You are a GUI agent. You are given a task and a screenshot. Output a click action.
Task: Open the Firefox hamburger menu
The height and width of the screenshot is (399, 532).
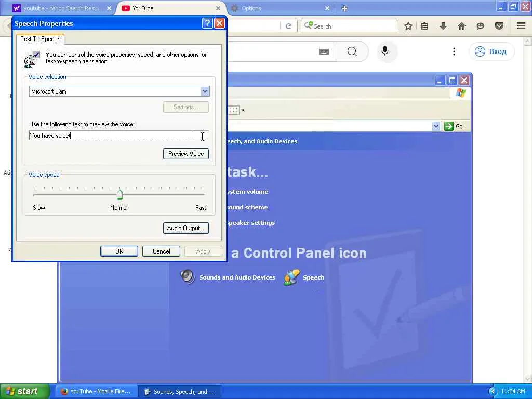point(521,26)
